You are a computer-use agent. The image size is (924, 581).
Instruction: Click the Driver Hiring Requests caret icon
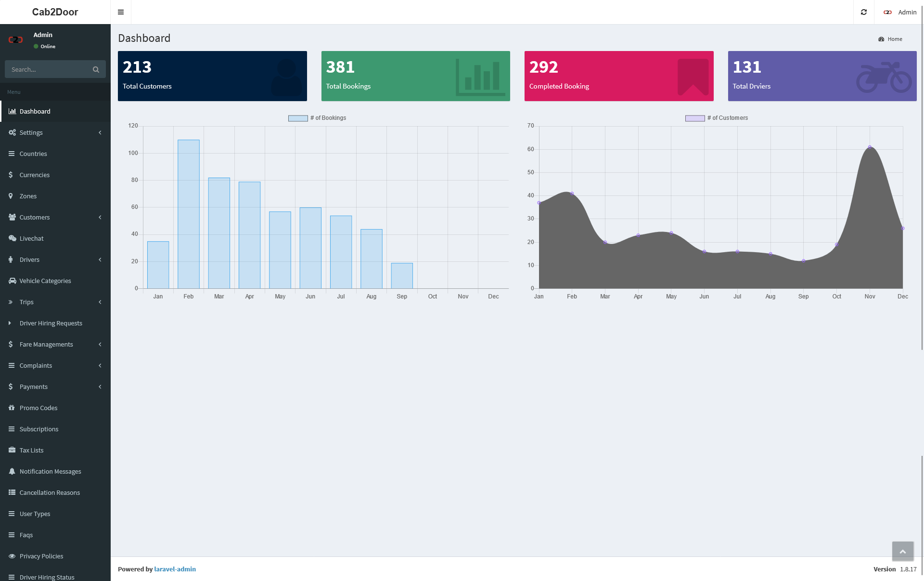10,323
